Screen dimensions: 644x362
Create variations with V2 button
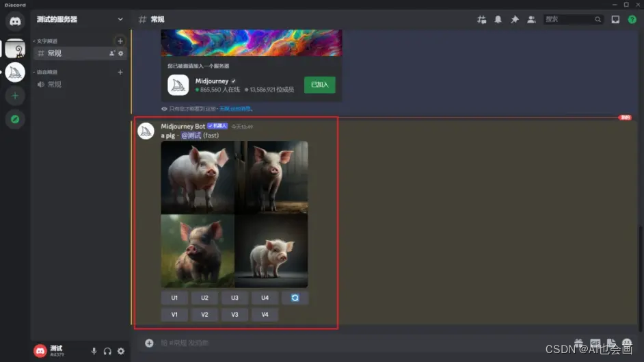tap(204, 315)
